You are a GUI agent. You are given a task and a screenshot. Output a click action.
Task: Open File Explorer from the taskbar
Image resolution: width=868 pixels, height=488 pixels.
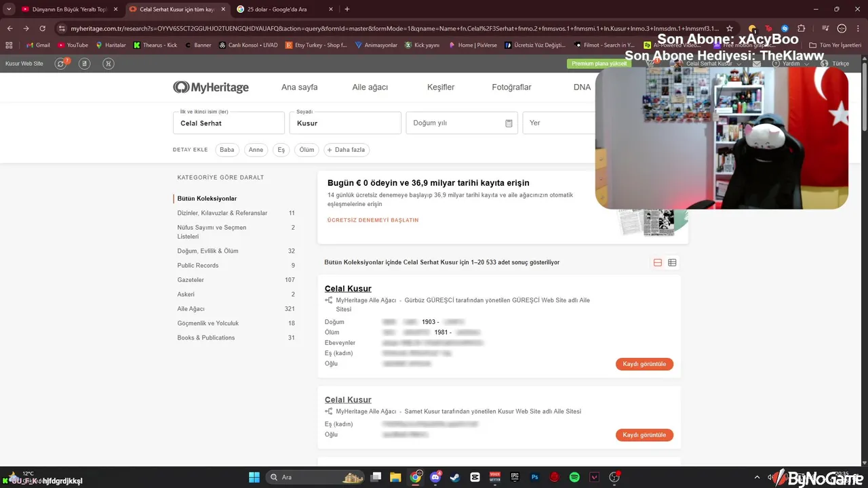click(x=395, y=477)
